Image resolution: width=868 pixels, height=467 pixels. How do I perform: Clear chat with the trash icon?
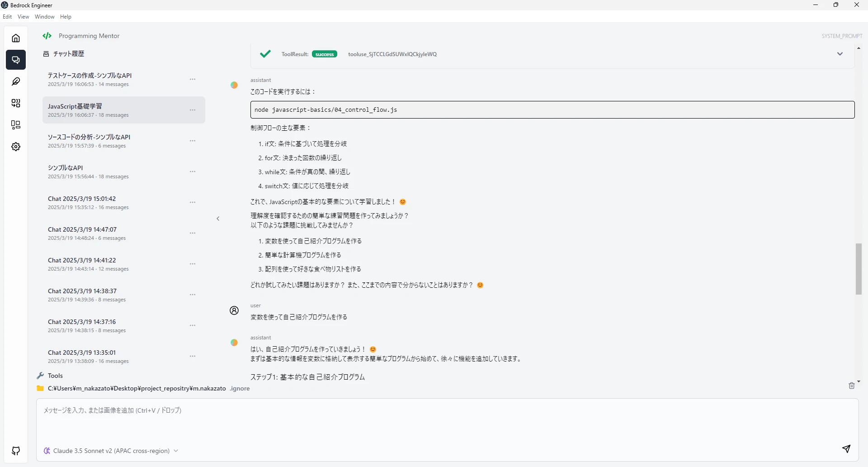(852, 386)
